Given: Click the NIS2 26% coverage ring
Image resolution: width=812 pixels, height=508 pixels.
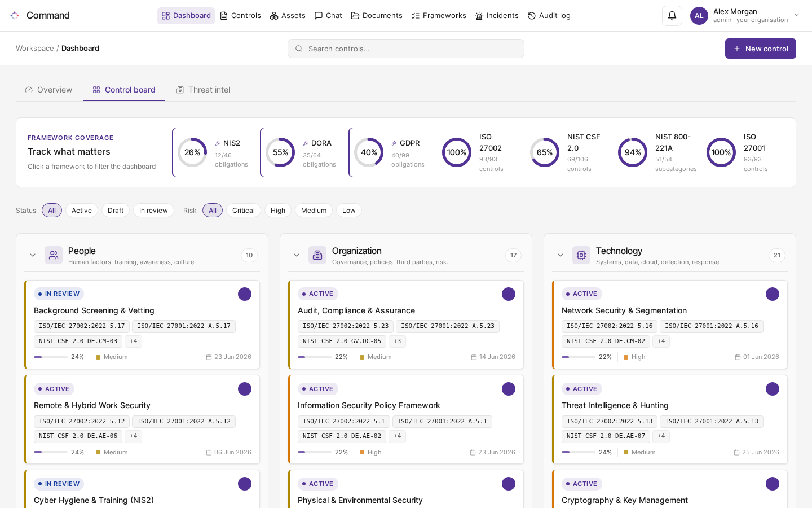Looking at the screenshot, I should [192, 152].
